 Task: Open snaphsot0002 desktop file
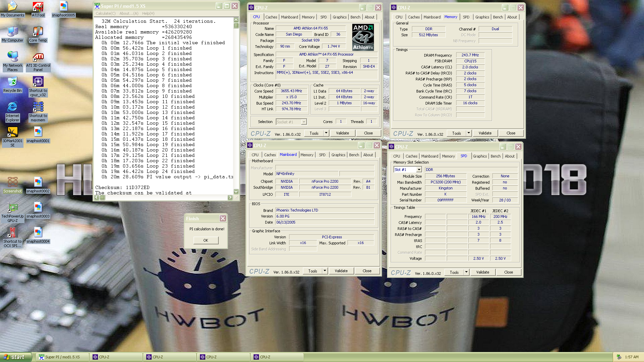coord(38,185)
